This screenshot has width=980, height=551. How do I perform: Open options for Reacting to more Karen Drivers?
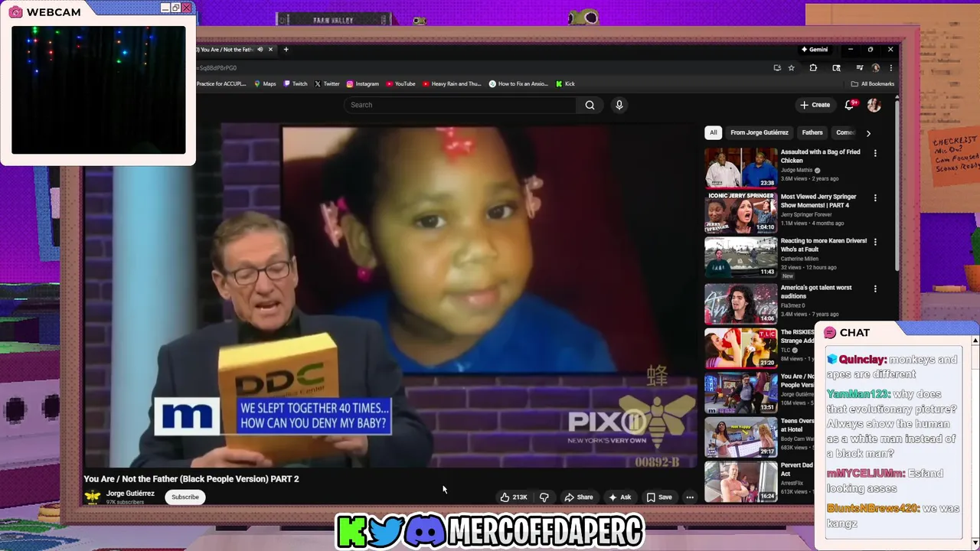tap(875, 242)
